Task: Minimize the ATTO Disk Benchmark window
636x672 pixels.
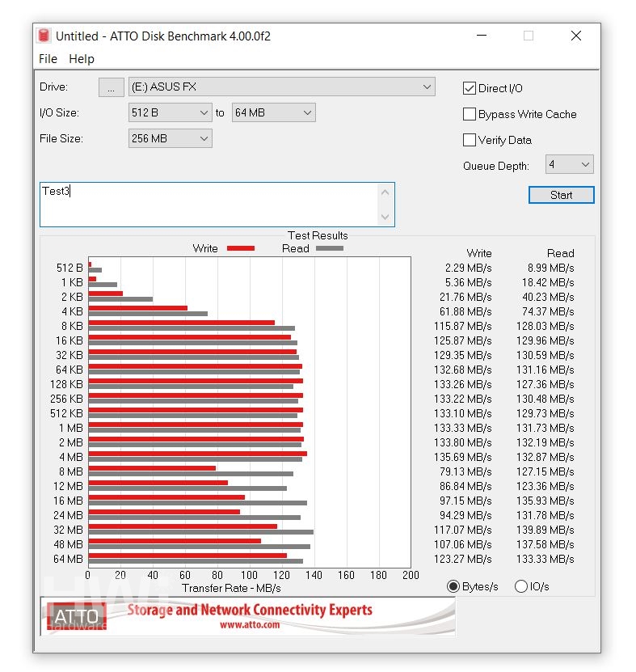Action: (482, 36)
